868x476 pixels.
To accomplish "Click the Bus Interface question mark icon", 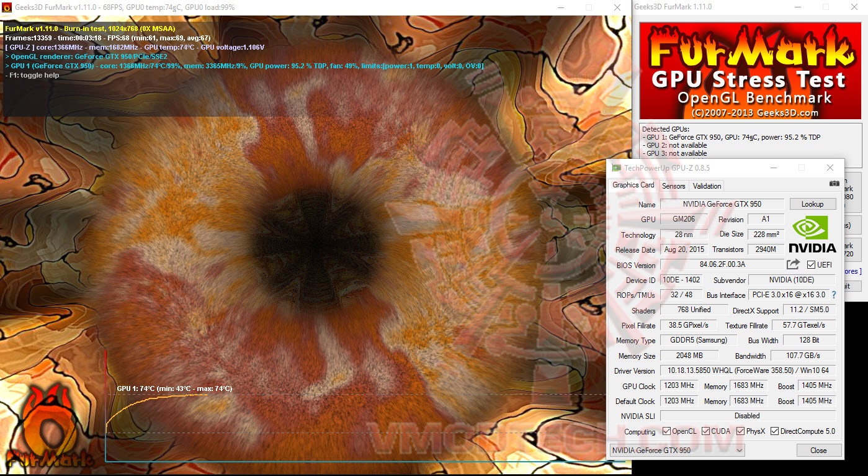I will point(834,295).
